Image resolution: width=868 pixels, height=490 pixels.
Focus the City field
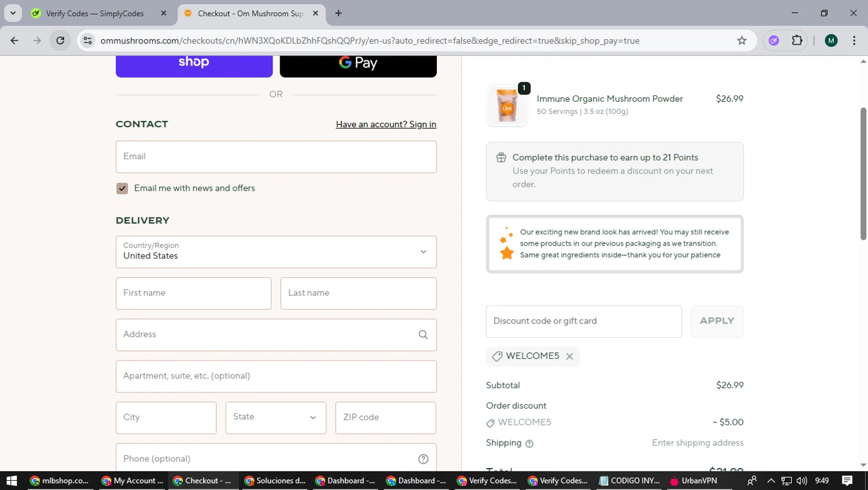[x=166, y=418]
